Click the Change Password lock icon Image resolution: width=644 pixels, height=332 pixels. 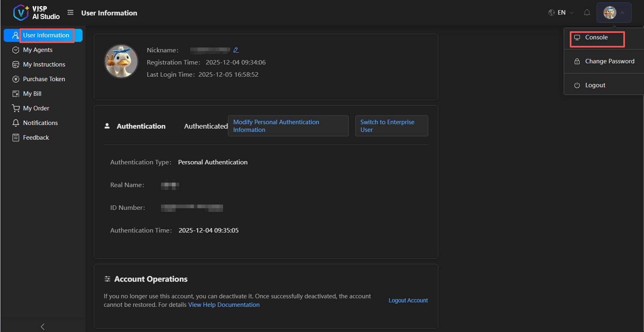577,61
